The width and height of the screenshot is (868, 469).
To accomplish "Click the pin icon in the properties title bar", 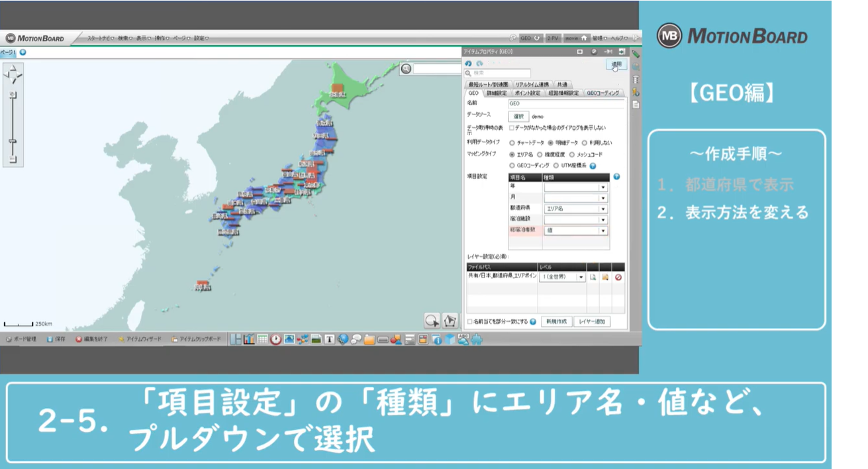I will 608,51.
